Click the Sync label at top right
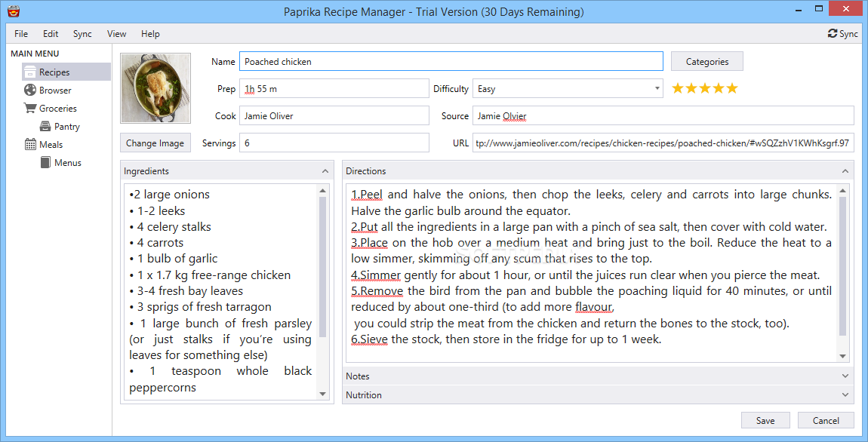Viewport: 868px width, 442px height. tap(848, 34)
